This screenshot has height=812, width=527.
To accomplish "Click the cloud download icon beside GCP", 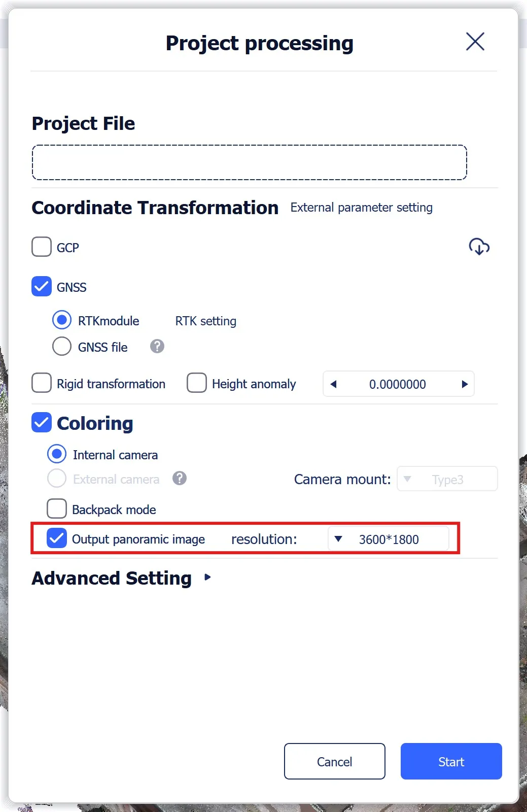I will 479,247.
